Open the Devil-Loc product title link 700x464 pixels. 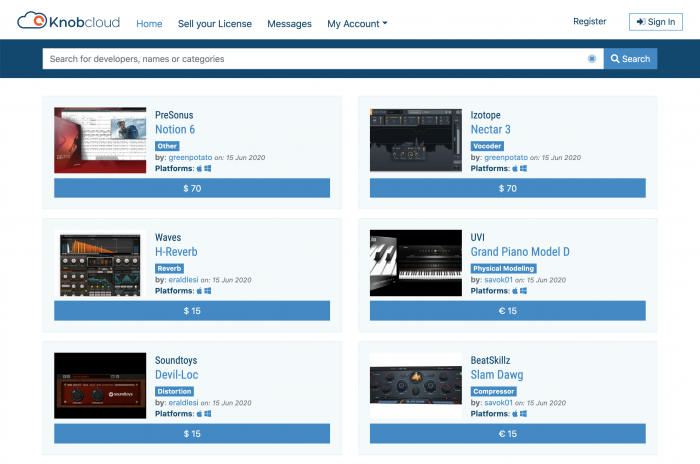178,375
